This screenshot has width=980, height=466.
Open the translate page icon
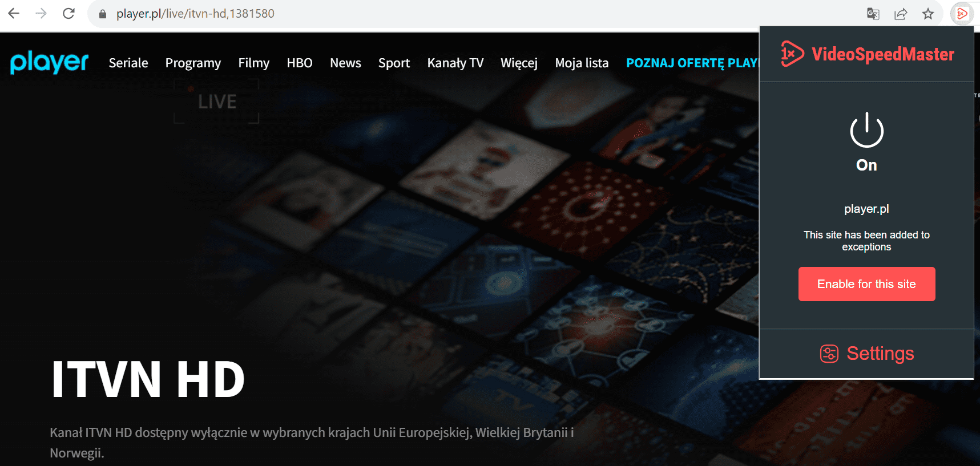pos(873,14)
